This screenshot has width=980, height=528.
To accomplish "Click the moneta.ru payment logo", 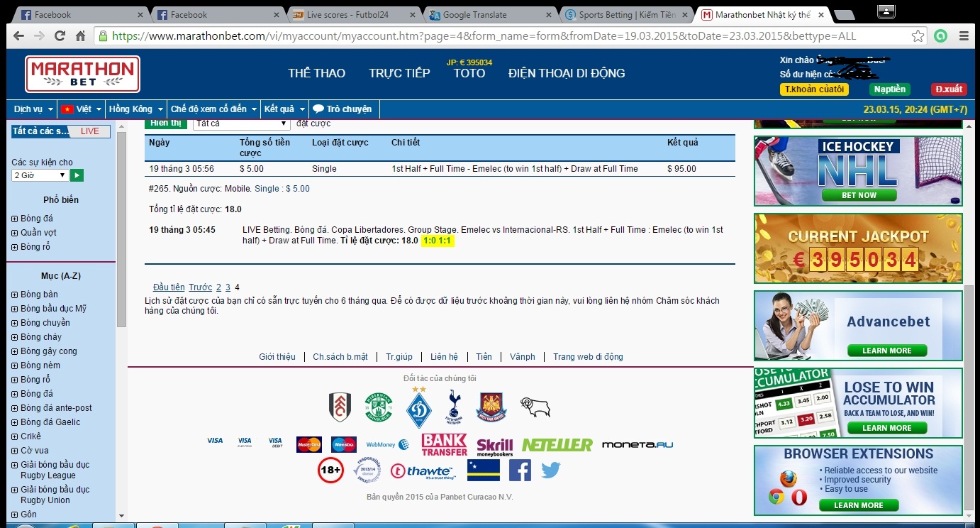I will tap(637, 445).
